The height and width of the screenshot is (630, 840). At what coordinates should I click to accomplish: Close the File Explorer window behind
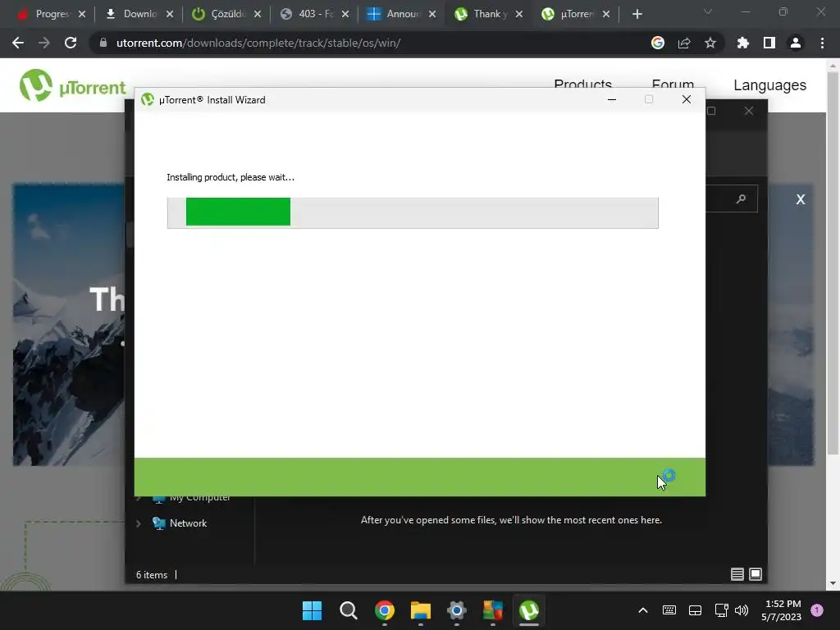click(749, 111)
